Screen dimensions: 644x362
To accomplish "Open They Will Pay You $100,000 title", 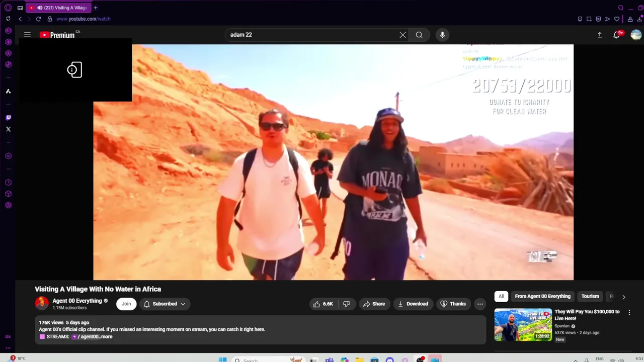I will (587, 315).
